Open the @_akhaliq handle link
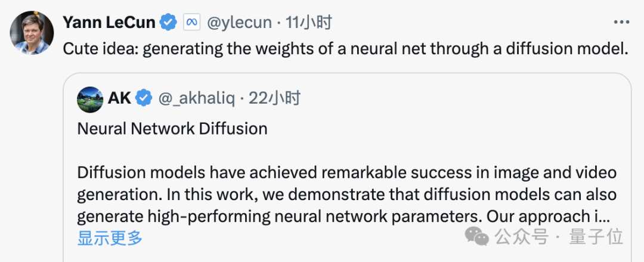 [195, 98]
